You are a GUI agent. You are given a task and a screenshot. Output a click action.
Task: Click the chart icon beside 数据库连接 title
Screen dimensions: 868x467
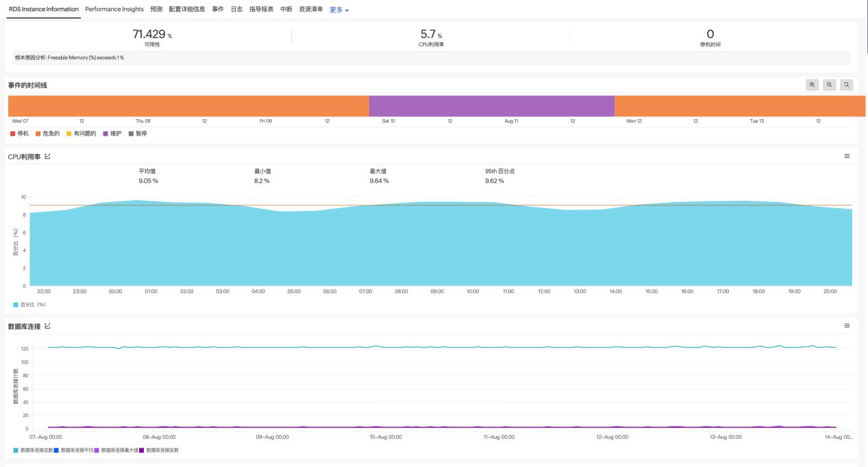pos(47,326)
